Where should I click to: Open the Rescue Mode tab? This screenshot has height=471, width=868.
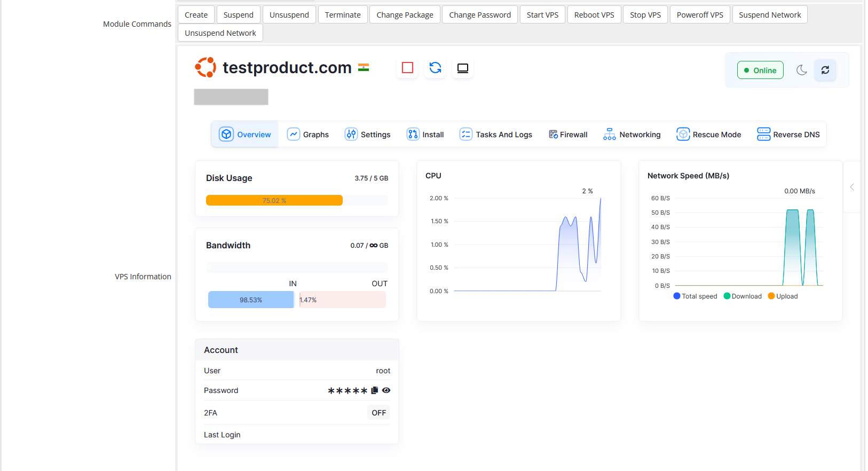tap(708, 135)
